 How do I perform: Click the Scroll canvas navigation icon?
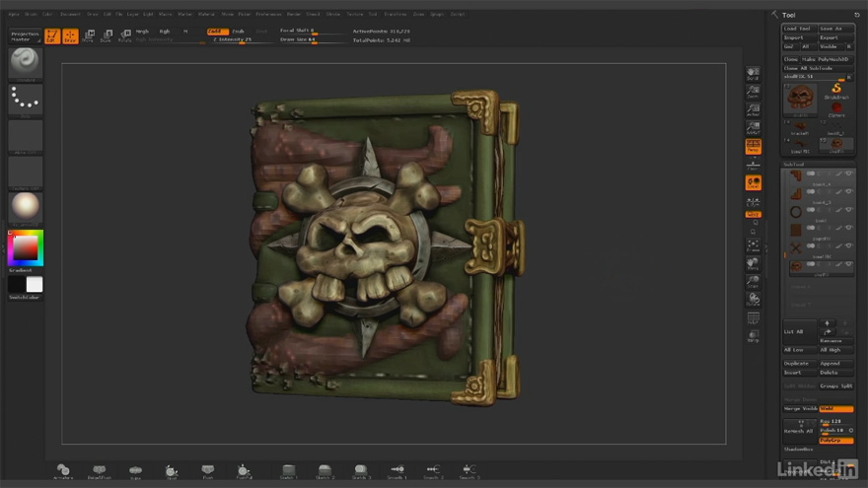click(753, 74)
